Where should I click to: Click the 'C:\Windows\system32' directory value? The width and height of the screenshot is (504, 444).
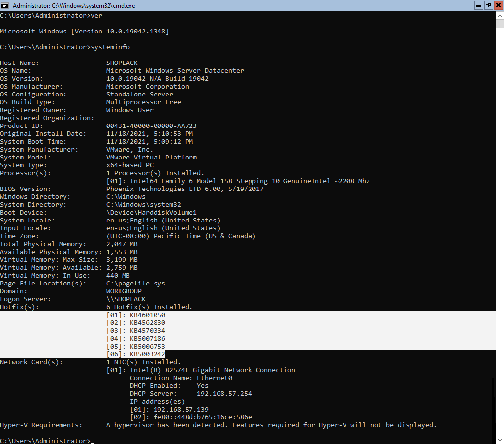(144, 205)
